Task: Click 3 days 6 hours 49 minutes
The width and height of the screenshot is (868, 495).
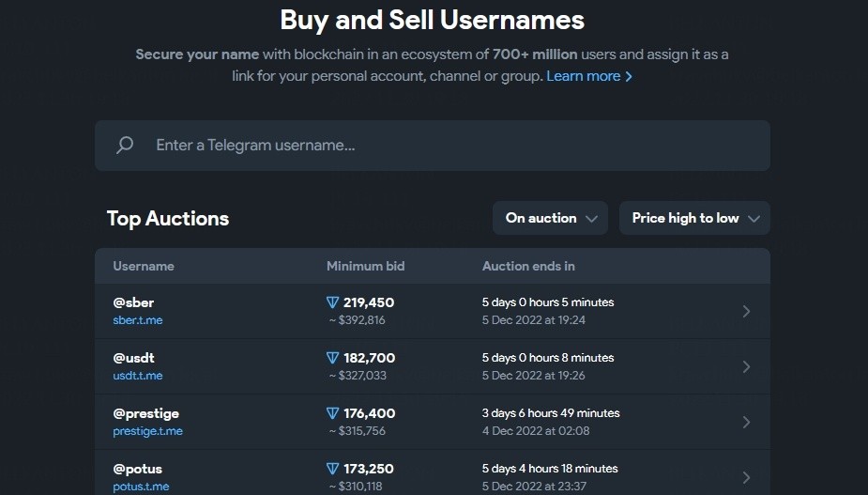Action: (551, 413)
